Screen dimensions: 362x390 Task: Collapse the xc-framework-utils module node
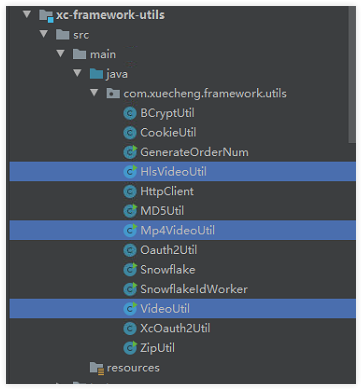[27, 14]
